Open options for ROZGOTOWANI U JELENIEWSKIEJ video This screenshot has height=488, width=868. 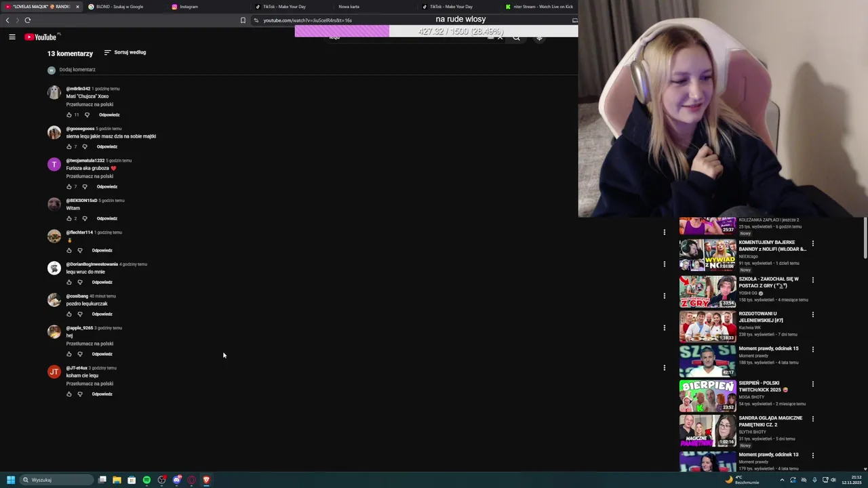click(812, 314)
